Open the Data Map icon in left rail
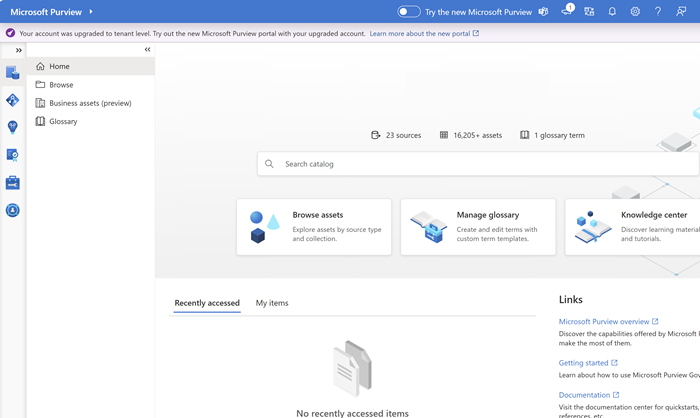Screen dimensions: 700x418 coord(12,100)
